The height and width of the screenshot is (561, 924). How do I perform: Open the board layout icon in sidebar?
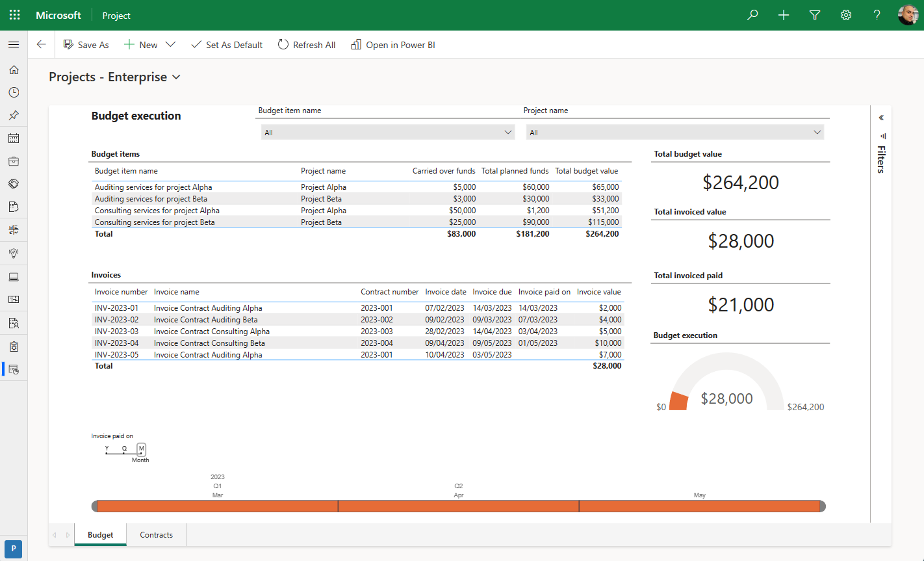point(14,300)
